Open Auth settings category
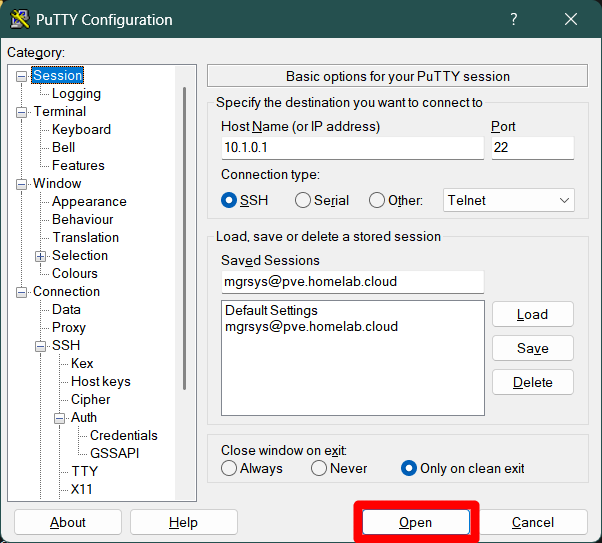 coord(84,417)
